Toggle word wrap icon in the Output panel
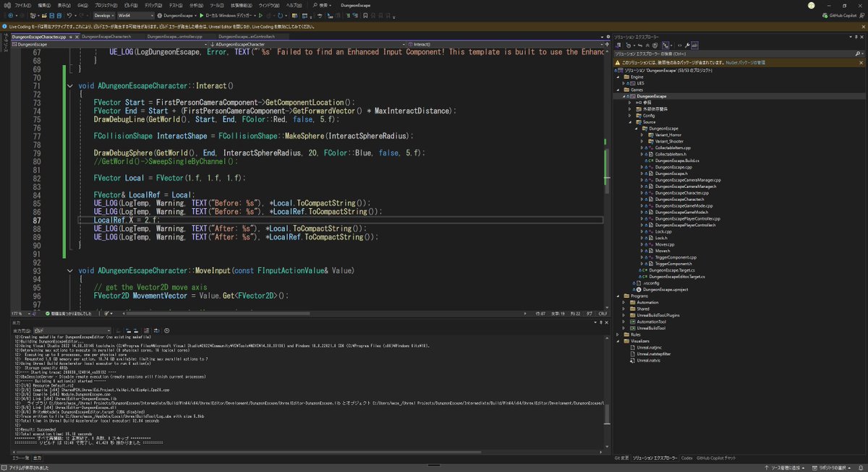Screen dimensions: 868x472 coord(156,331)
